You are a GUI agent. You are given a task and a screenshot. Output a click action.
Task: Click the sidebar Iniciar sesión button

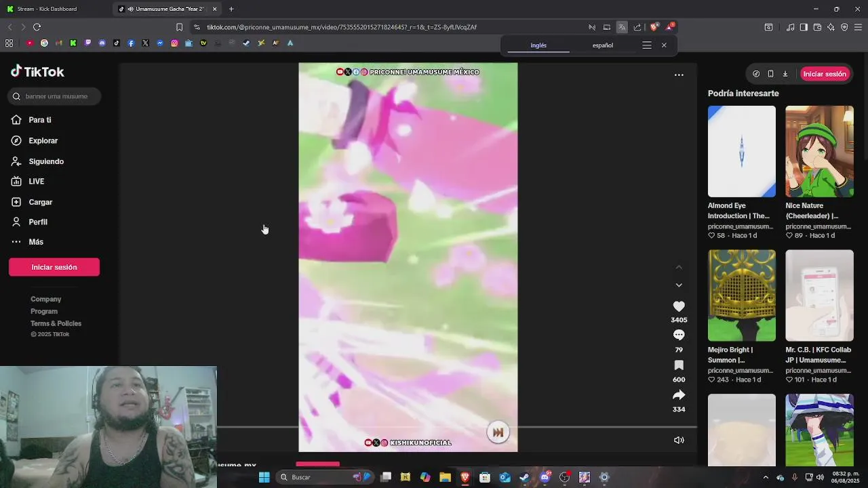(x=54, y=267)
